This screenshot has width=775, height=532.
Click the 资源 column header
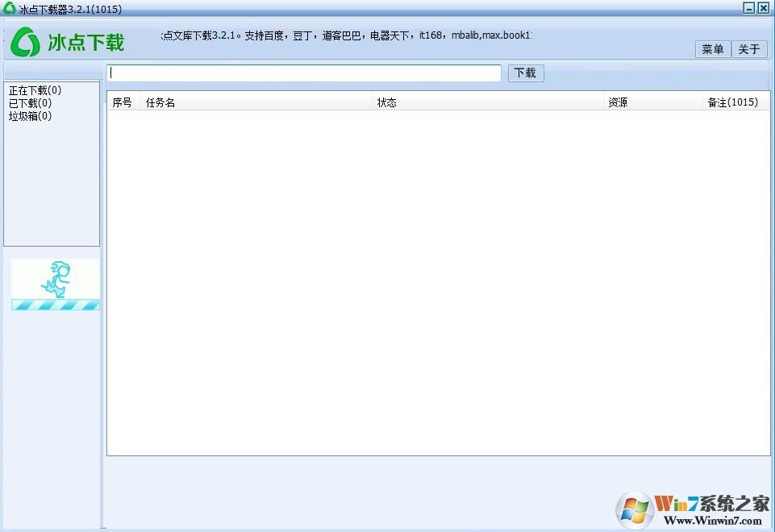click(618, 102)
